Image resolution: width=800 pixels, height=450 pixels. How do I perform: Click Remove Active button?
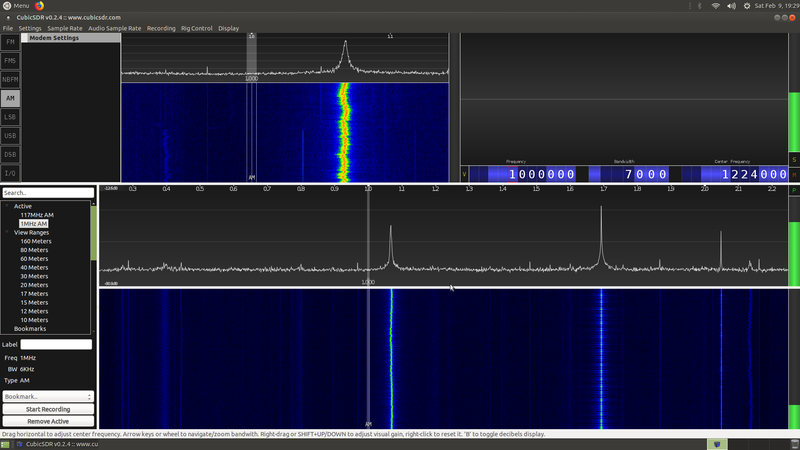[48, 421]
